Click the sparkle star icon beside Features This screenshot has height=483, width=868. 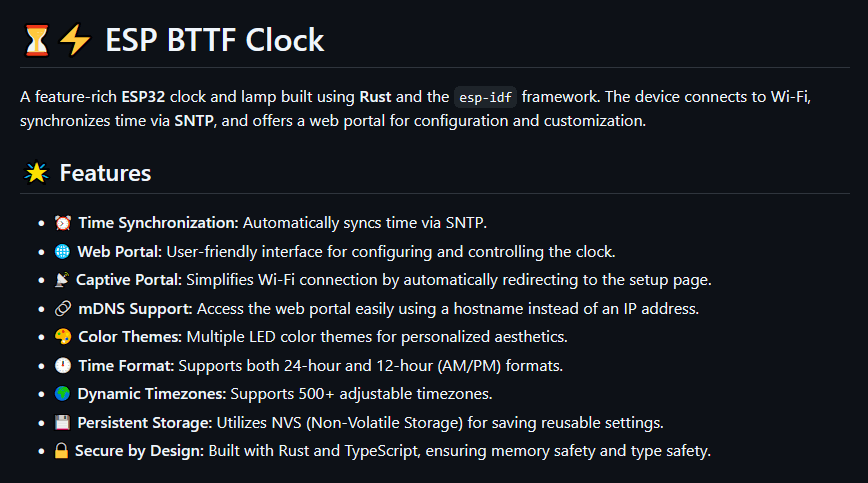click(x=36, y=173)
